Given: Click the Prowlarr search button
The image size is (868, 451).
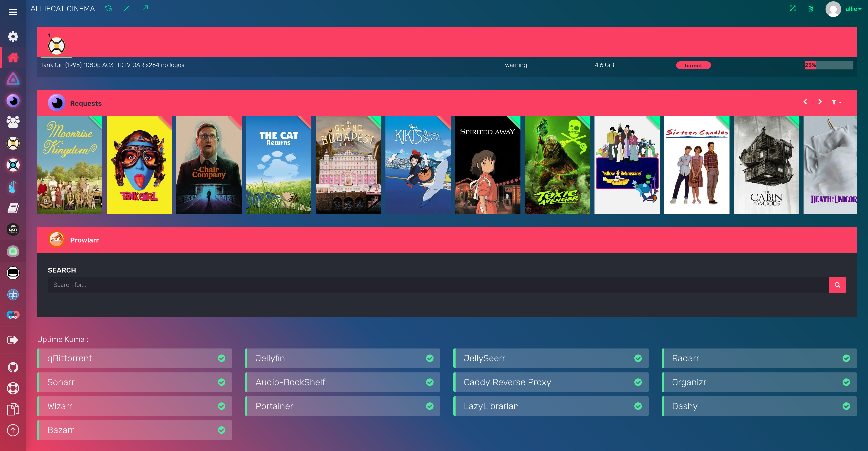Looking at the screenshot, I should (837, 285).
